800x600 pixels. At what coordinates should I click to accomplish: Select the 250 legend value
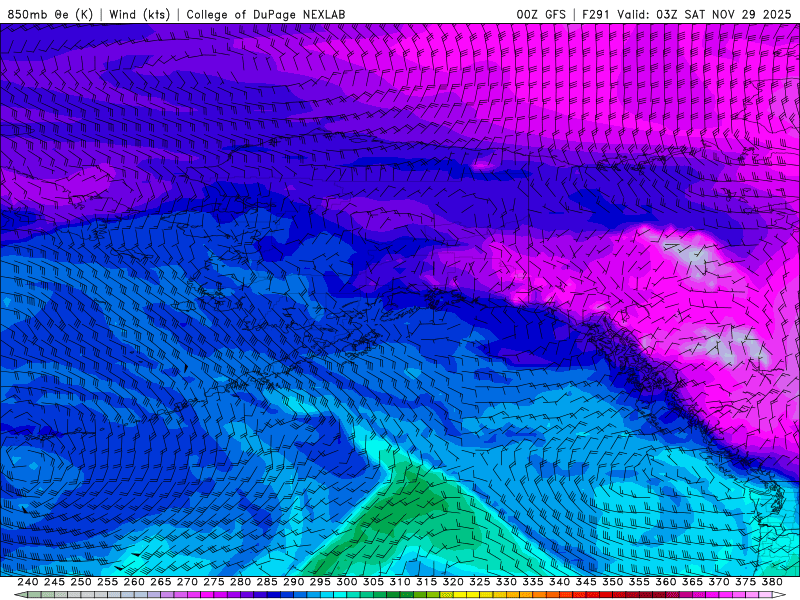[81, 582]
